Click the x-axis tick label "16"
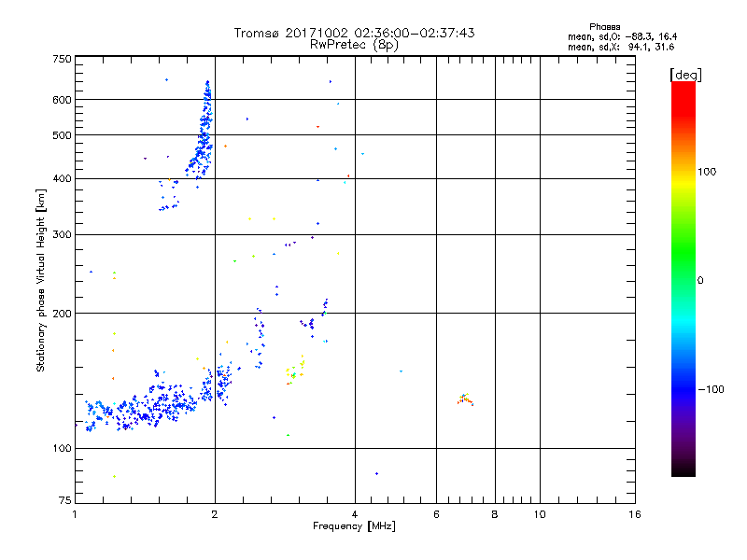Image resolution: width=747 pixels, height=560 pixels. click(635, 514)
